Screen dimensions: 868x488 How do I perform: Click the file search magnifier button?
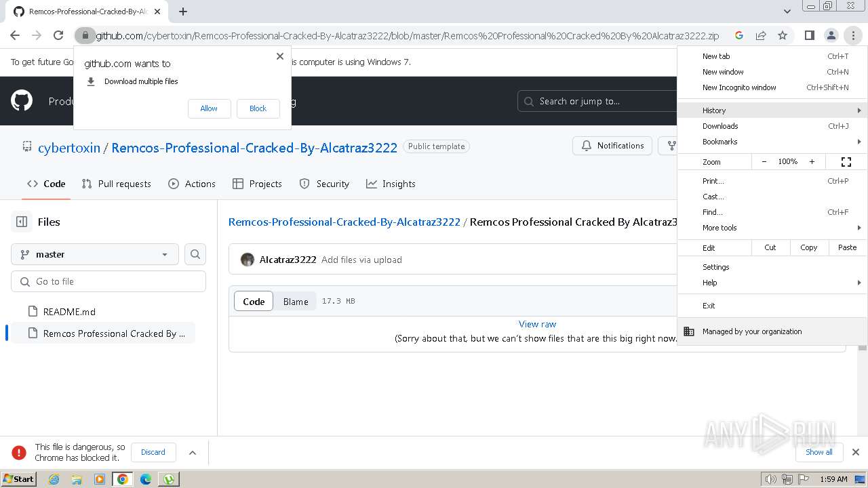click(x=195, y=254)
